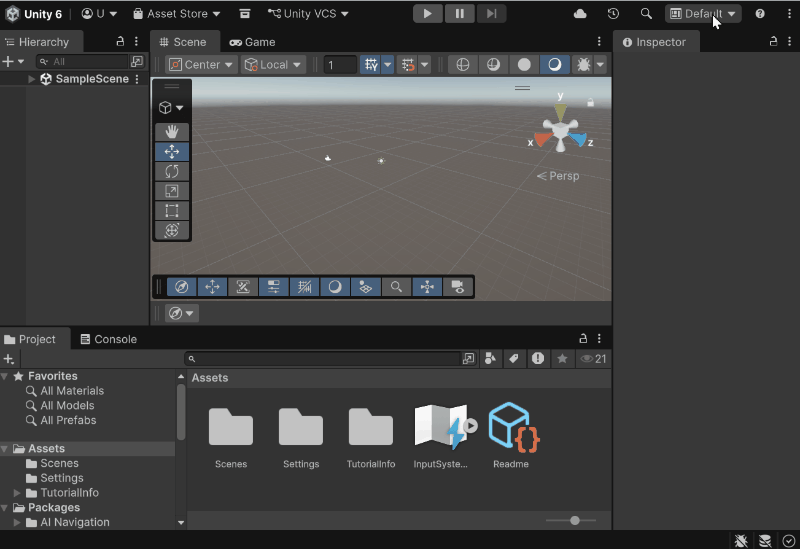Click the Project search field

(x=324, y=359)
